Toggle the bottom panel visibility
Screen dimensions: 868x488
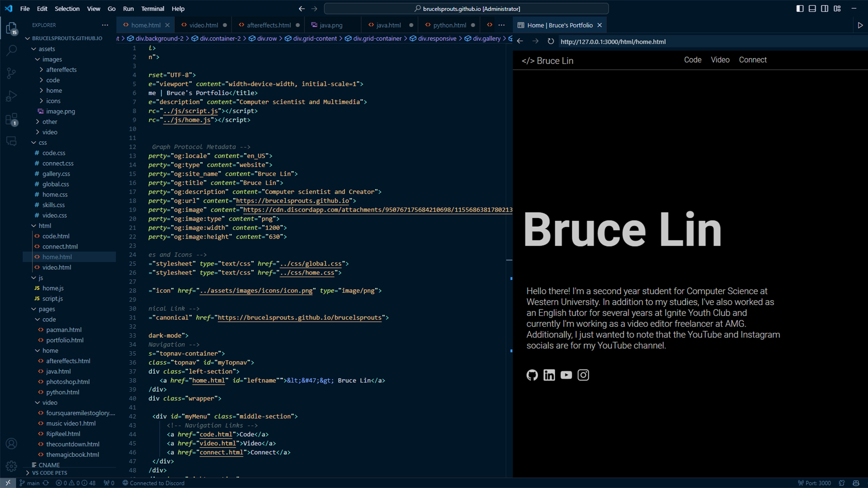click(812, 8)
